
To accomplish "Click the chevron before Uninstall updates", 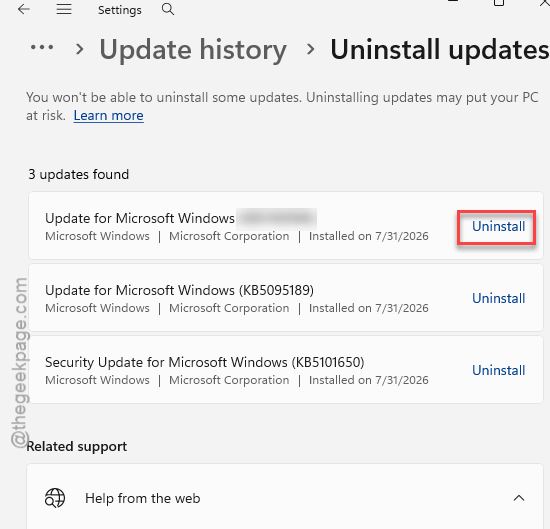I will point(310,49).
